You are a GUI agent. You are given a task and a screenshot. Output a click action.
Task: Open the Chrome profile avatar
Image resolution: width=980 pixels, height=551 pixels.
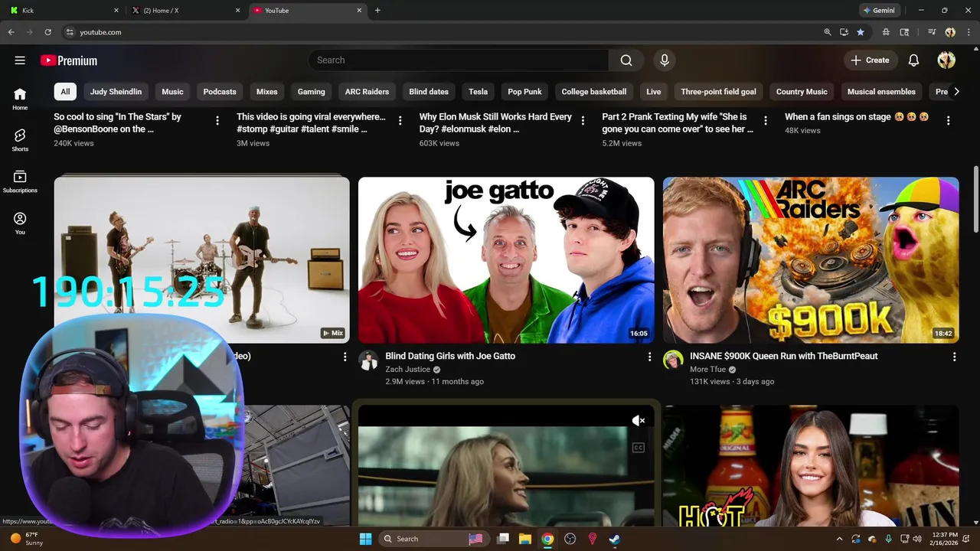(950, 32)
